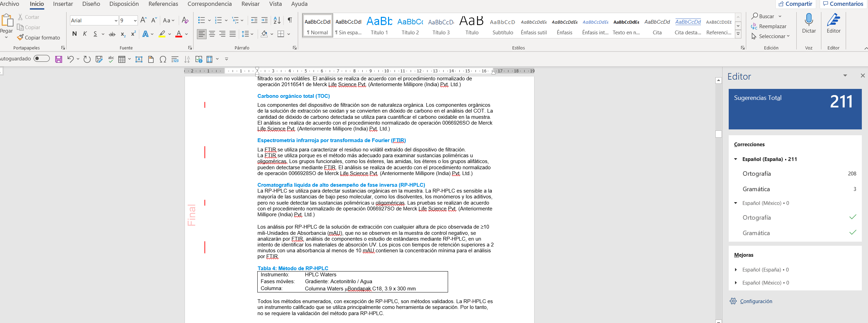
Task: Go to the Referencias tab
Action: 163,4
